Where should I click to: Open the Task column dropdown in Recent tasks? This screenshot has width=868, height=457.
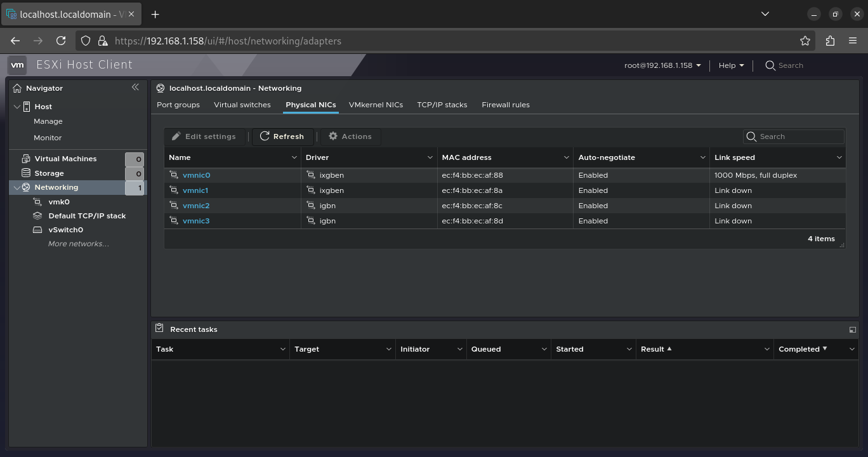pos(282,349)
